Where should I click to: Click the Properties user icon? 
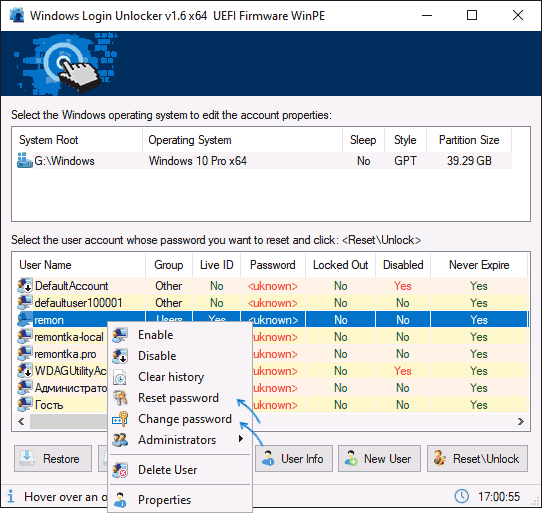(120, 500)
